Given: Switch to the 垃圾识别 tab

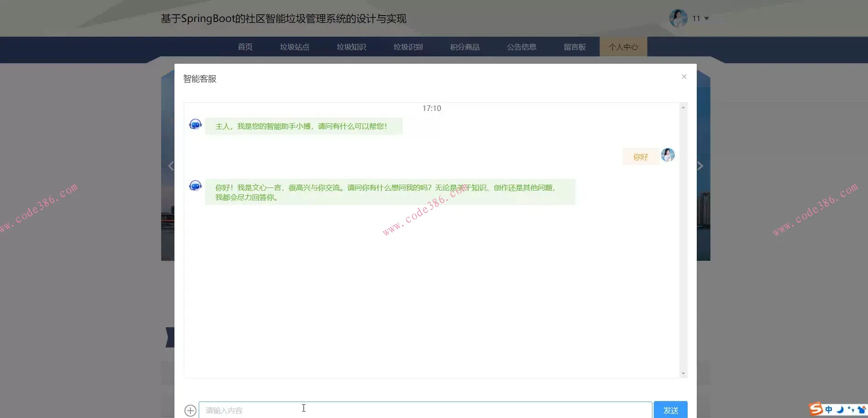Looking at the screenshot, I should tap(407, 46).
